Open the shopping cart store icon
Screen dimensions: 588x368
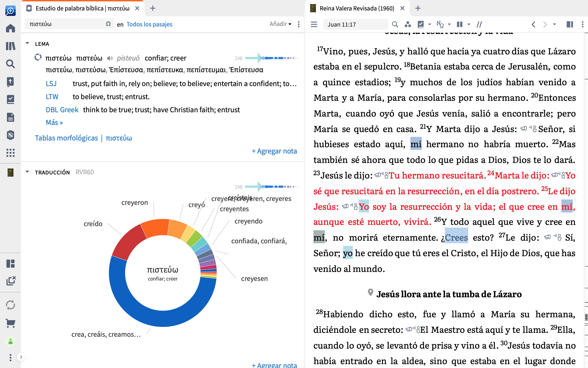point(10,323)
